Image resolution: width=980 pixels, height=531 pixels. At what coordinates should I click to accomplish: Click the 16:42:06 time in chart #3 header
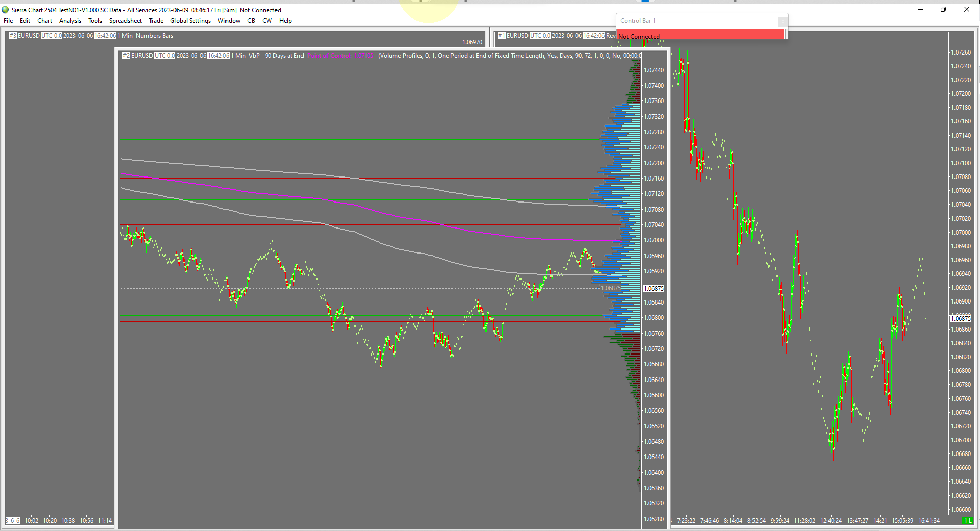[105, 36]
